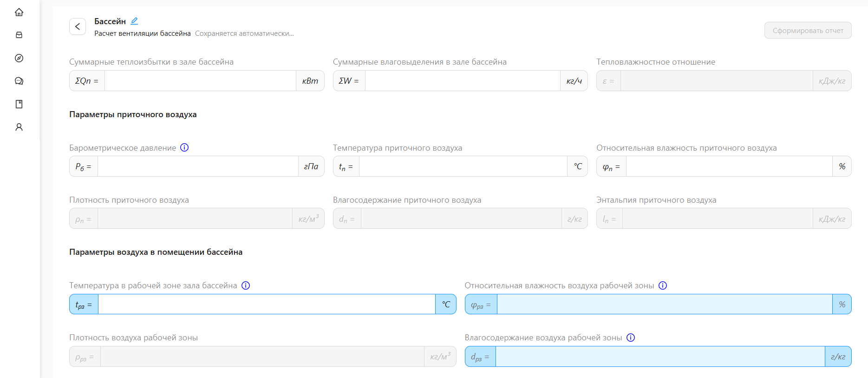Click label 'Суммарные теплоизбытки в зале бассейна'
868x378 pixels.
click(x=151, y=62)
